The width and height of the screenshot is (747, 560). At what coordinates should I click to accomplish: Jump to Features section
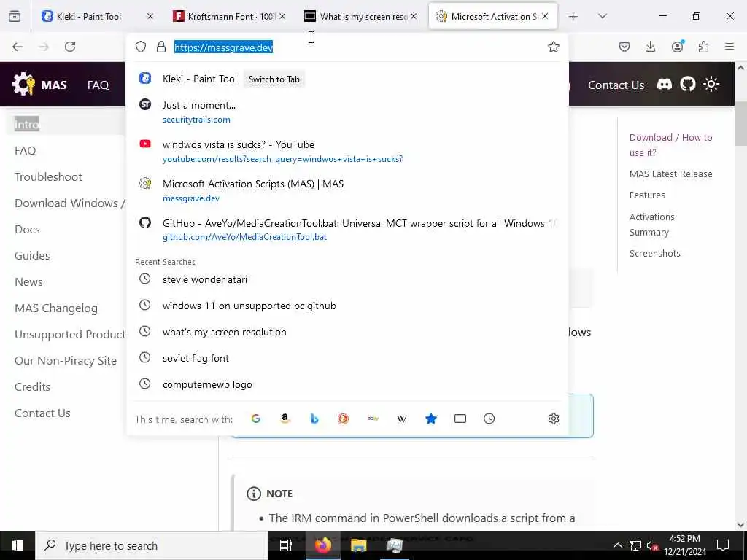646,195
